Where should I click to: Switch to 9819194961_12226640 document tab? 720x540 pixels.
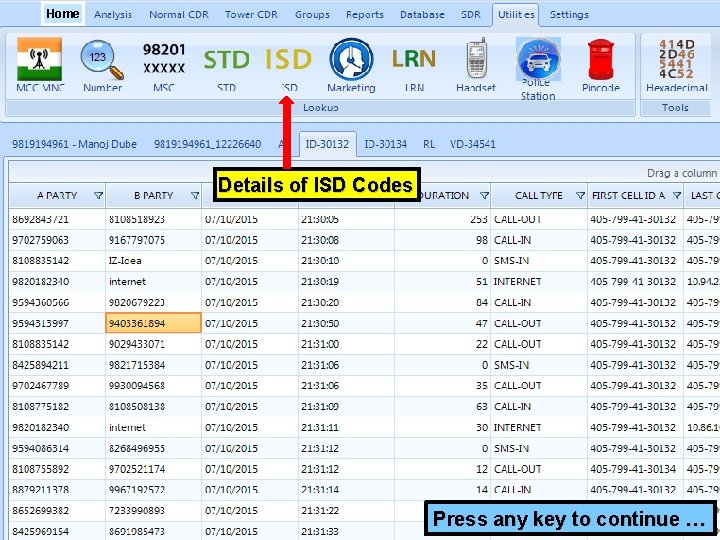[207, 144]
